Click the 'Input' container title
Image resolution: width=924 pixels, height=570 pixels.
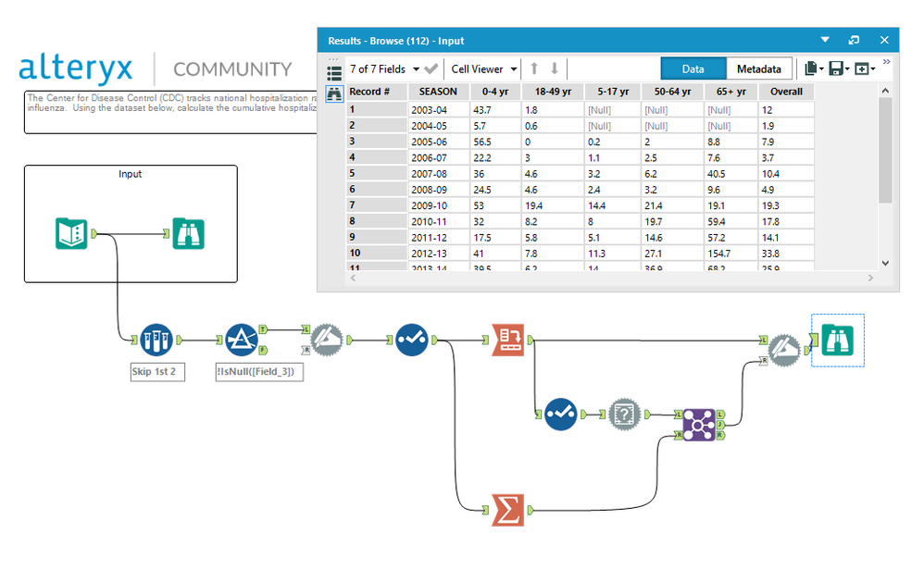130,174
